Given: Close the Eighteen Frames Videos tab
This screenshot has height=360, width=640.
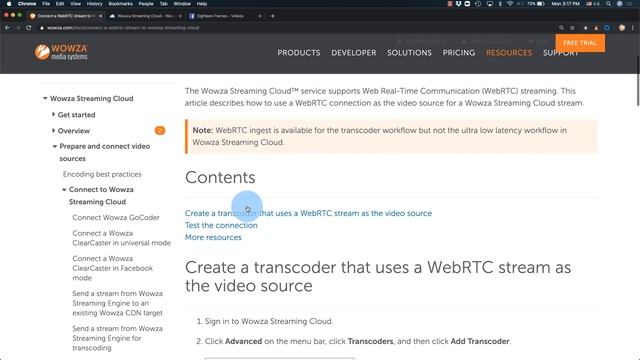Looking at the screenshot, I should (260, 16).
